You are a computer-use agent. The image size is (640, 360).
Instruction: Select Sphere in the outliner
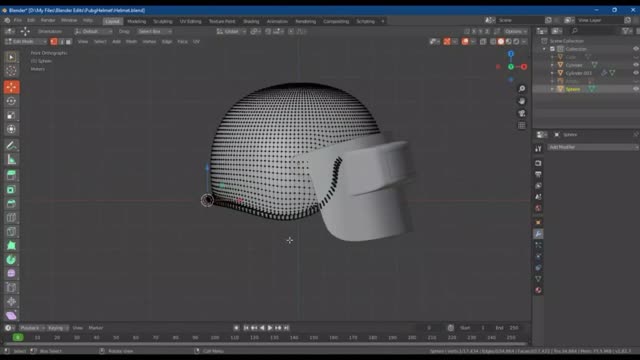coord(573,89)
